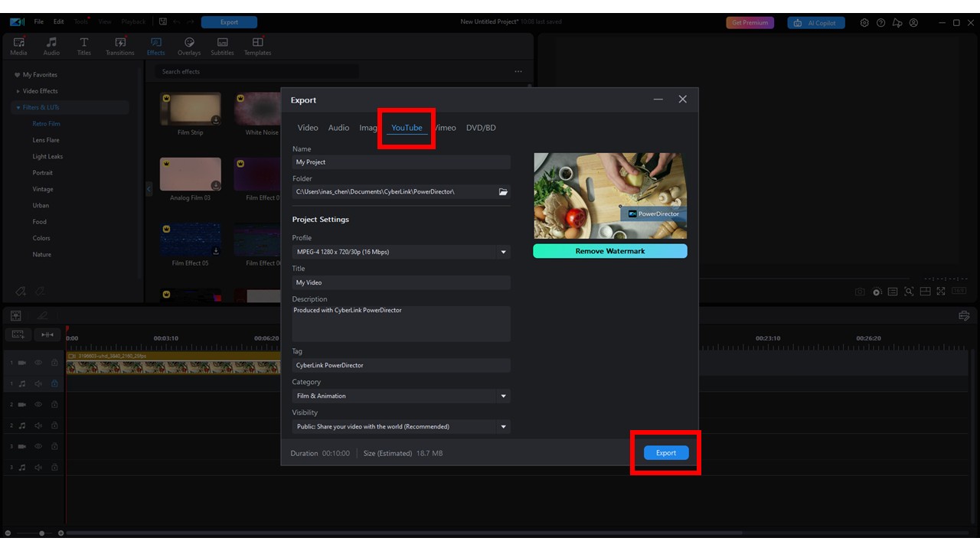Open the Templates room

click(258, 46)
